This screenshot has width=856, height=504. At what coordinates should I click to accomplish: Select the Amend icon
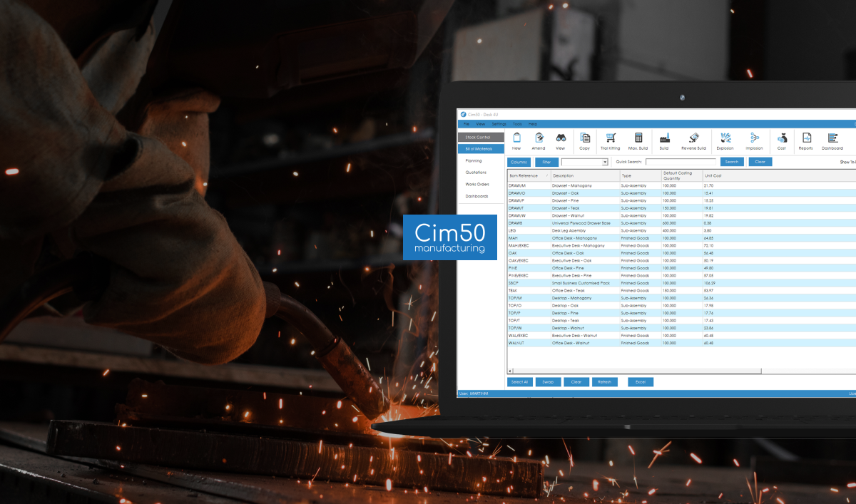pyautogui.click(x=538, y=140)
